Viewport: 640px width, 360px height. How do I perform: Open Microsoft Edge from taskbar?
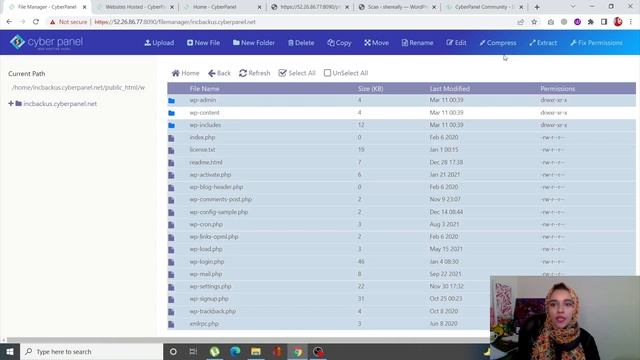235,351
